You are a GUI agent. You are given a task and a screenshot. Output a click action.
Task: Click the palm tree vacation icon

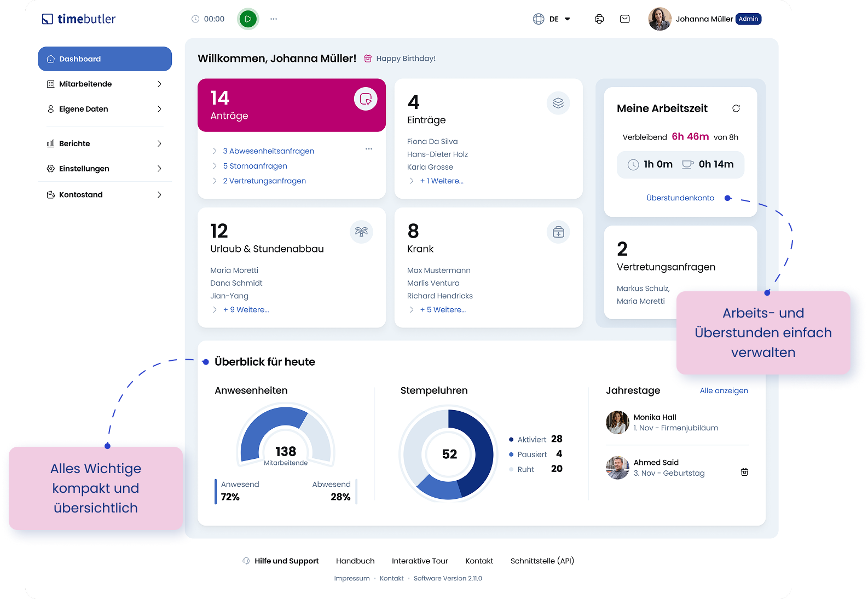(x=361, y=232)
